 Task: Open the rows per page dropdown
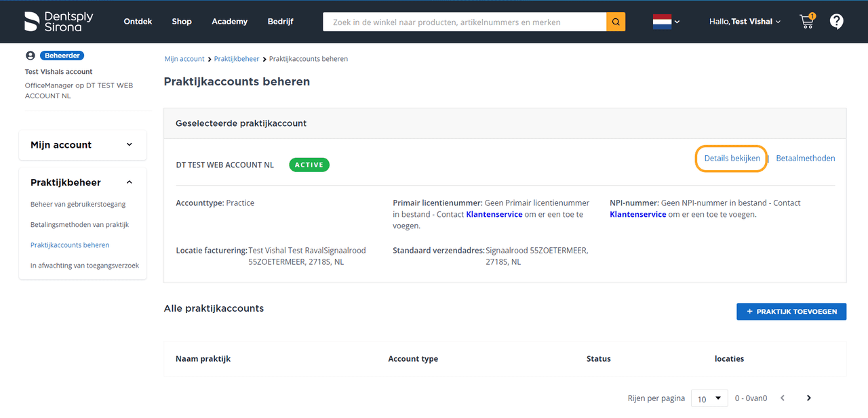tap(709, 398)
